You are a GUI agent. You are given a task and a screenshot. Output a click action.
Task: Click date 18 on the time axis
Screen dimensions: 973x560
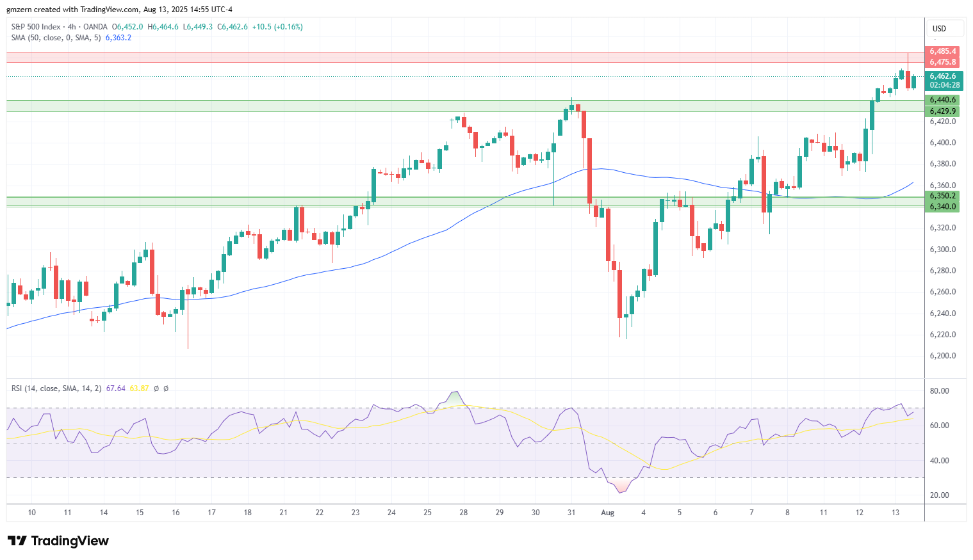click(x=247, y=513)
